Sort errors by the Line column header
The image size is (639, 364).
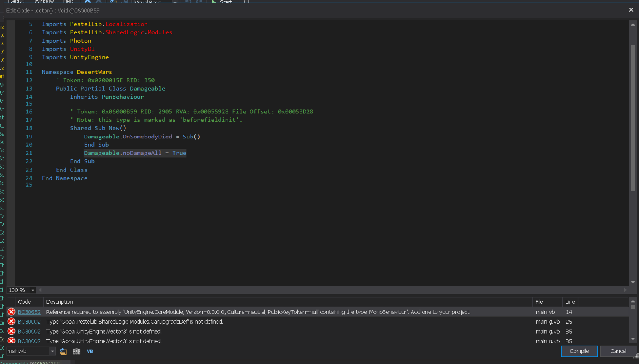[x=570, y=302]
